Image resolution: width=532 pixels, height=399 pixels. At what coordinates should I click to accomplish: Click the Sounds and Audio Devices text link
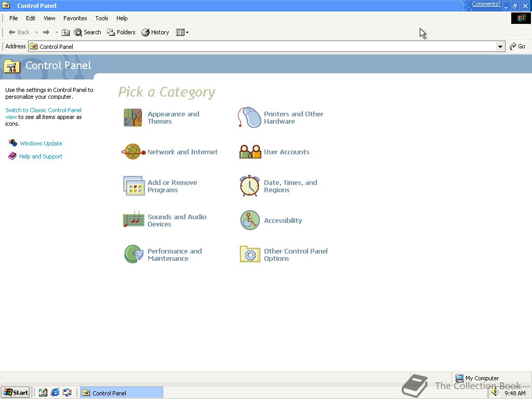177,220
